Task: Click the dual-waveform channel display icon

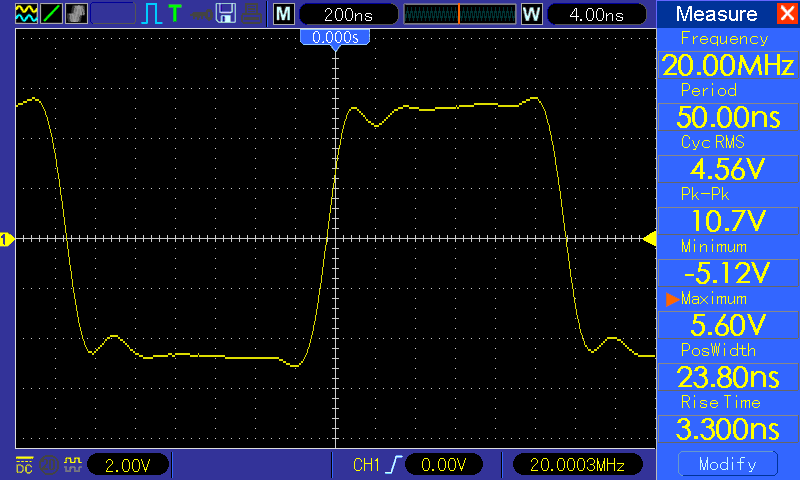Action: [x=26, y=13]
